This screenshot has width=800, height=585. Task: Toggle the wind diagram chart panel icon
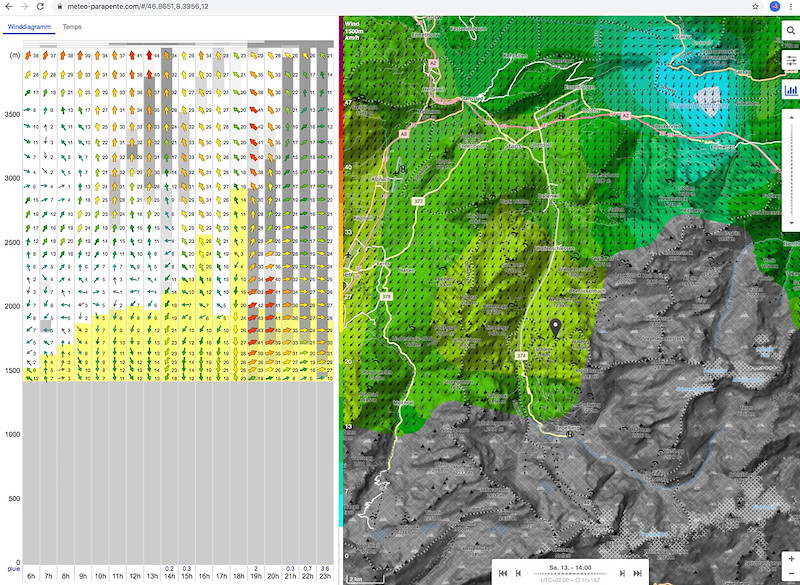click(791, 90)
